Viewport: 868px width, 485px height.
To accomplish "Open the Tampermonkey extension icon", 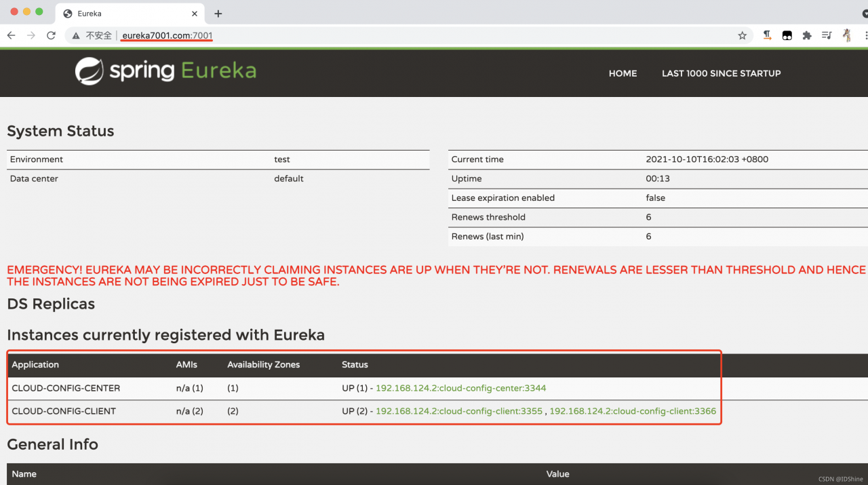I will (x=787, y=35).
